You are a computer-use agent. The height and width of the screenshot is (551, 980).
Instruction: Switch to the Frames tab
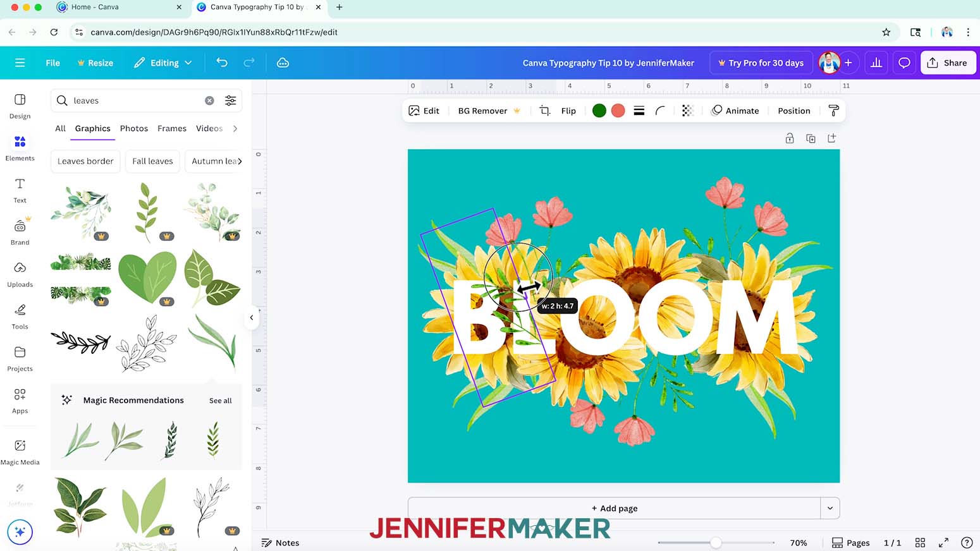pyautogui.click(x=172, y=128)
